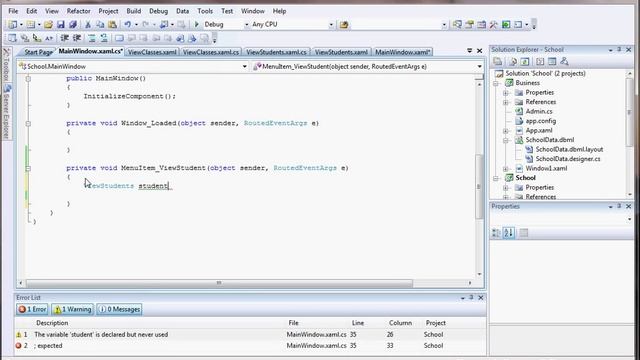This screenshot has width=640, height=360.
Task: Open the Build menu
Action: (x=133, y=11)
